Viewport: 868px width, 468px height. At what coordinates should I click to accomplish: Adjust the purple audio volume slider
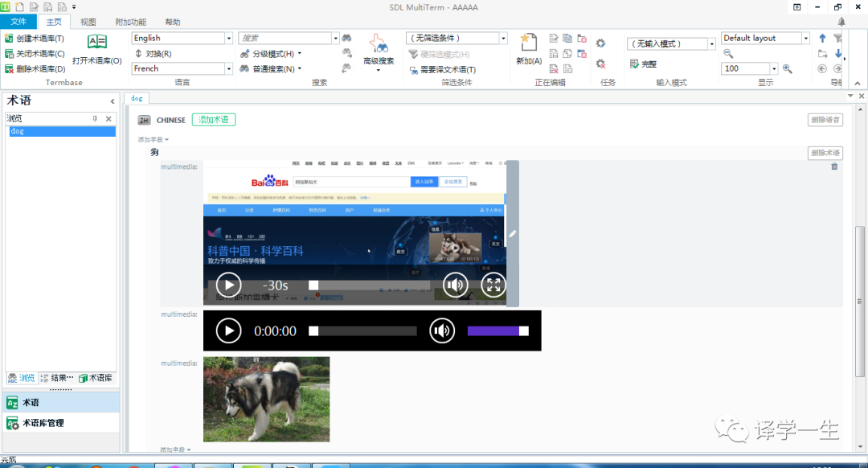pyautogui.click(x=498, y=331)
